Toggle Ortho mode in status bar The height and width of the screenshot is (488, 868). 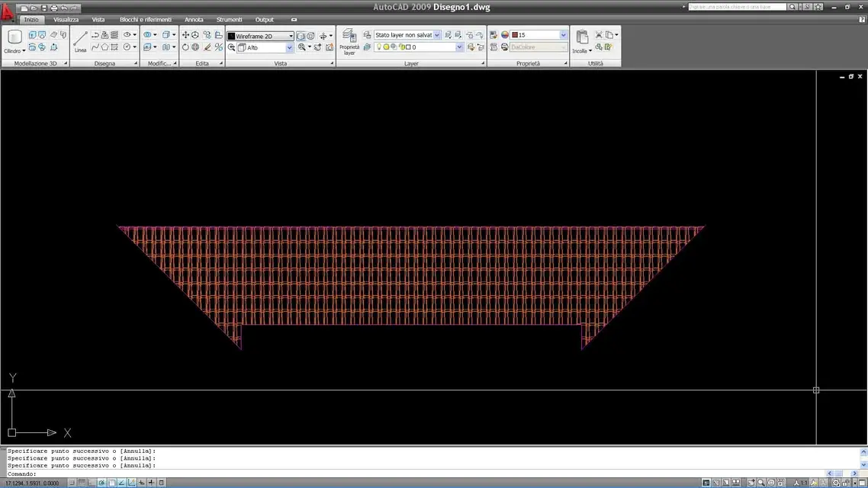coord(92,483)
